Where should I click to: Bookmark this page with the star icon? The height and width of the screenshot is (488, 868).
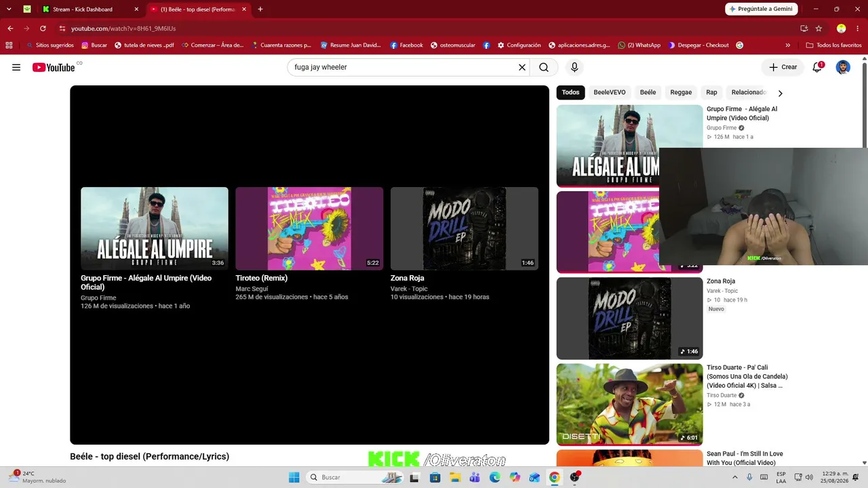(x=818, y=28)
